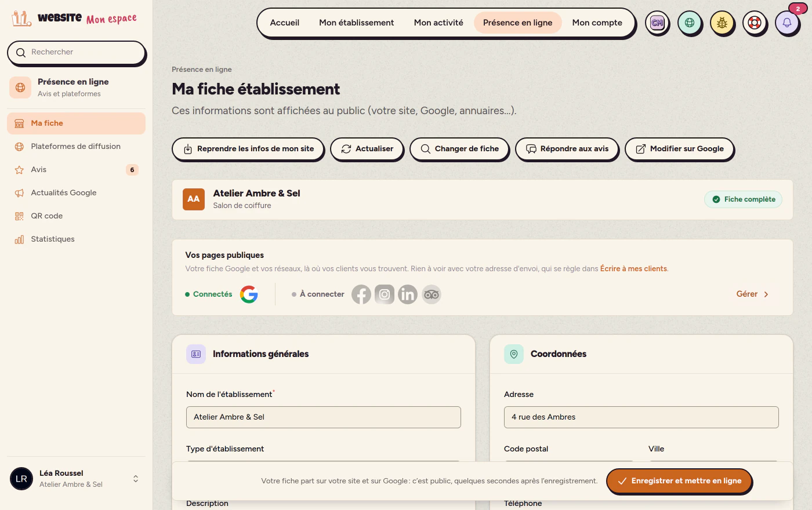The height and width of the screenshot is (510, 812).
Task: Click the LR user avatar
Action: click(21, 479)
